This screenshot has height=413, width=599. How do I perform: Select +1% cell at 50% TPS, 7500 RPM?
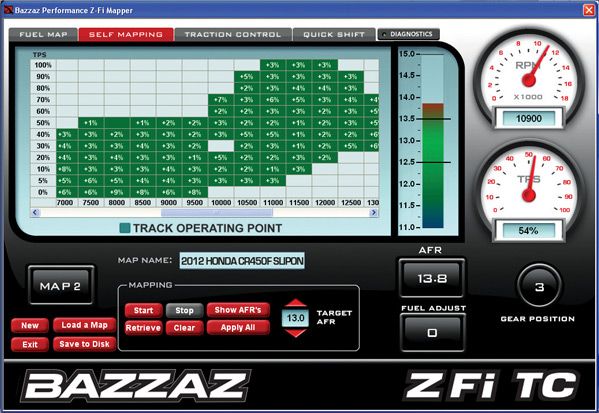[91, 123]
